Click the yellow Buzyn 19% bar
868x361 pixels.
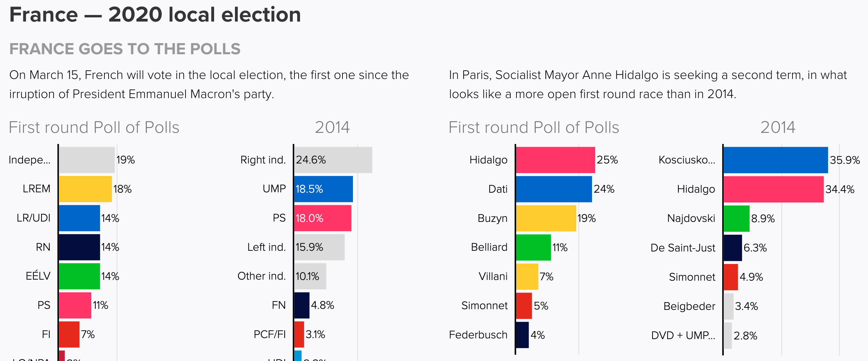pos(546,218)
